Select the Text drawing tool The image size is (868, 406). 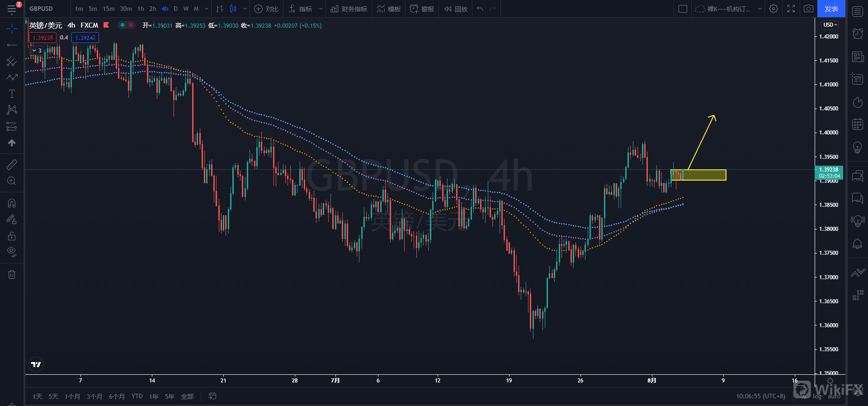[12, 94]
